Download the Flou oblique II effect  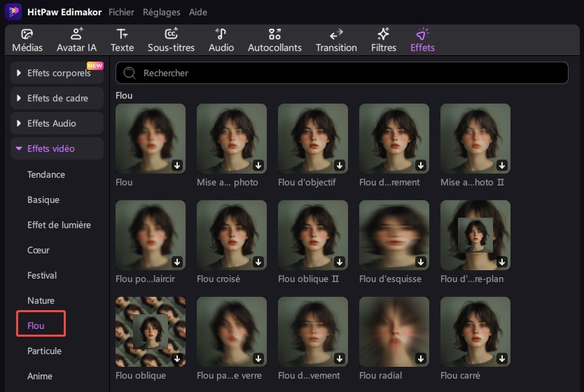click(340, 262)
